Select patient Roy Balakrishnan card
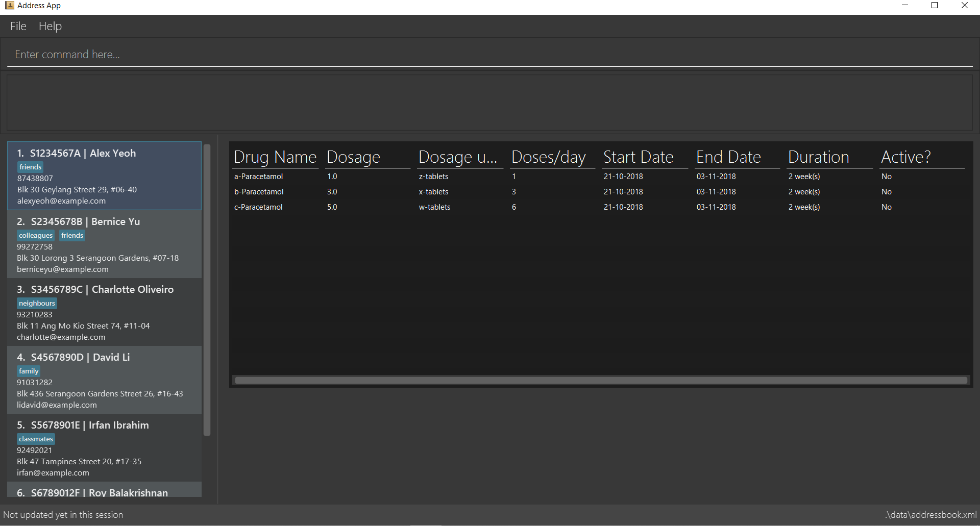The height and width of the screenshot is (526, 980). 105,489
